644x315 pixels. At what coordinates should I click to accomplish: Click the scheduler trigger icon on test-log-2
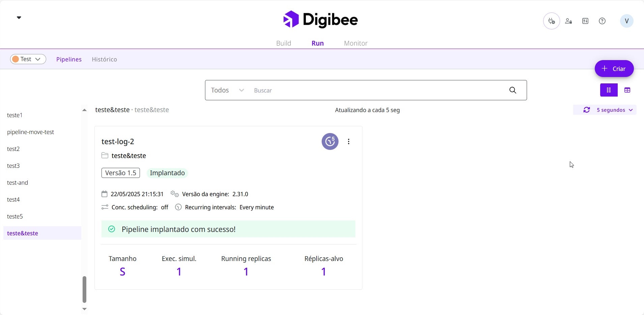click(330, 141)
